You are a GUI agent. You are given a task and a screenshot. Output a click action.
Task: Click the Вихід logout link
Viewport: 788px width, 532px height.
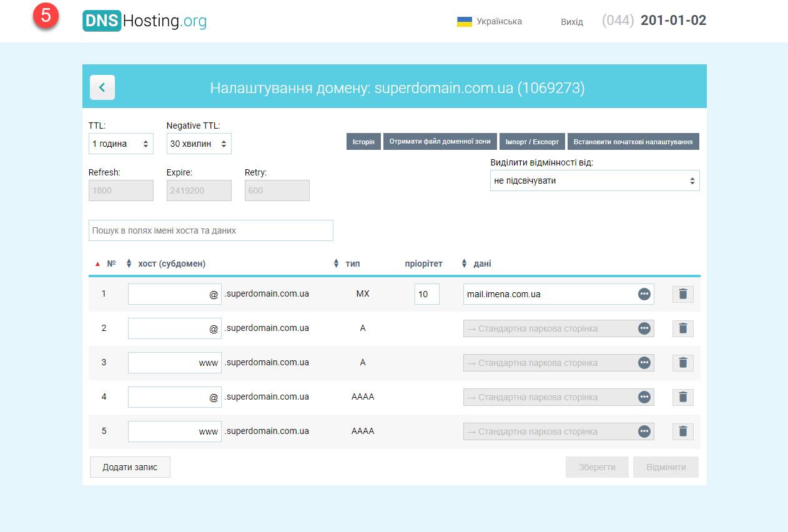pos(572,22)
